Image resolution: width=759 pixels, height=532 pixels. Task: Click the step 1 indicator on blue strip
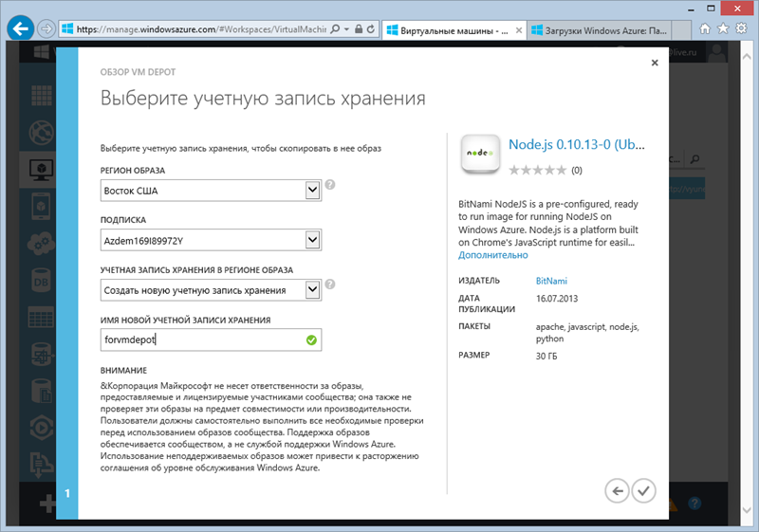(x=67, y=493)
